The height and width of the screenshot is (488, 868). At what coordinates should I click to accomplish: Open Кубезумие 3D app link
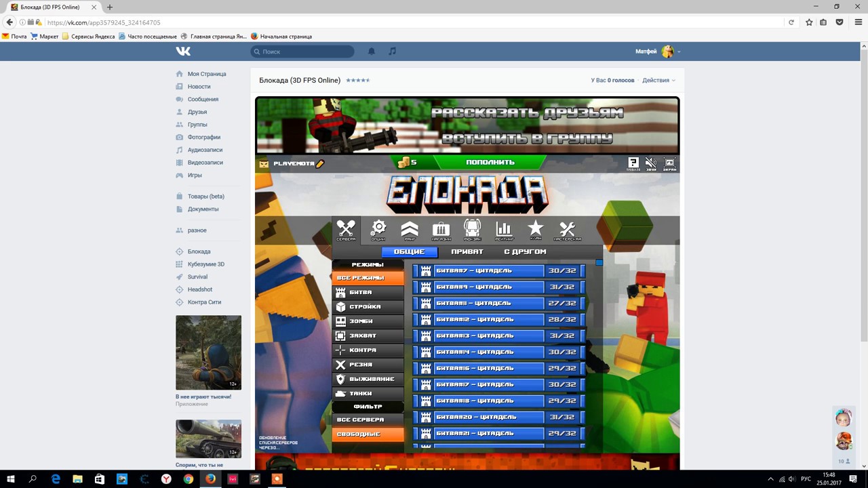click(x=206, y=264)
